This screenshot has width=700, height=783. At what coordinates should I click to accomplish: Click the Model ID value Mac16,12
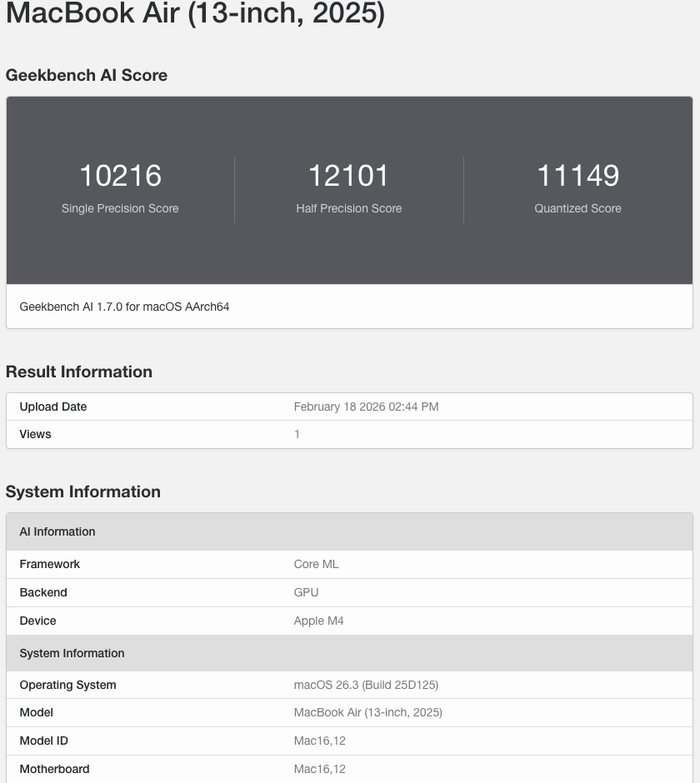[319, 741]
